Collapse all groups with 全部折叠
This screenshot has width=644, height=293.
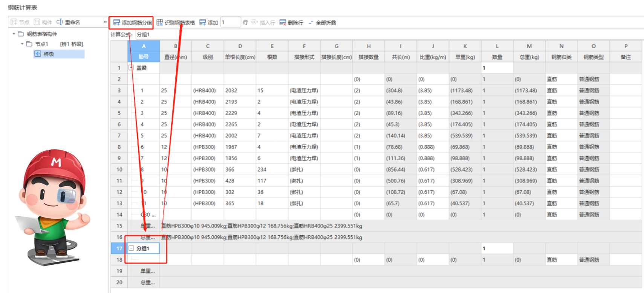click(311, 23)
